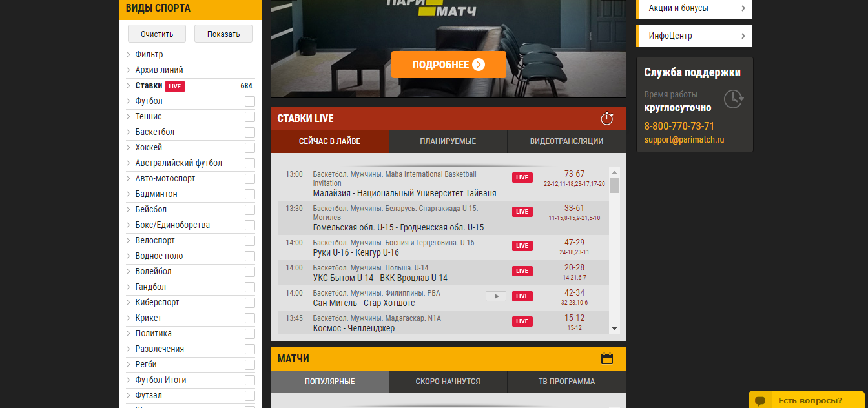Click video play icon for Сан-Мигель match
The width and height of the screenshot is (868, 408).
(496, 296)
